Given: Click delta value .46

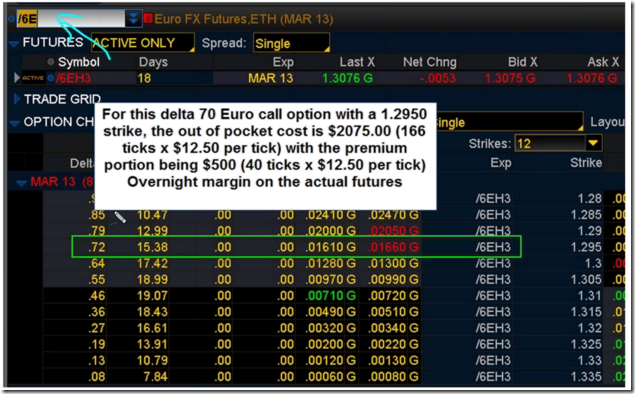Looking at the screenshot, I should (96, 296).
